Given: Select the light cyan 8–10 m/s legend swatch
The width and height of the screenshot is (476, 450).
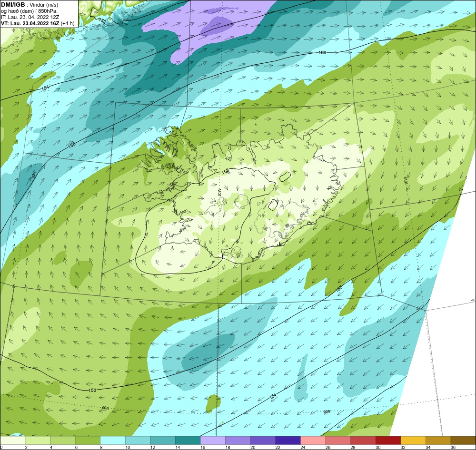Looking at the screenshot, I should click(113, 440).
